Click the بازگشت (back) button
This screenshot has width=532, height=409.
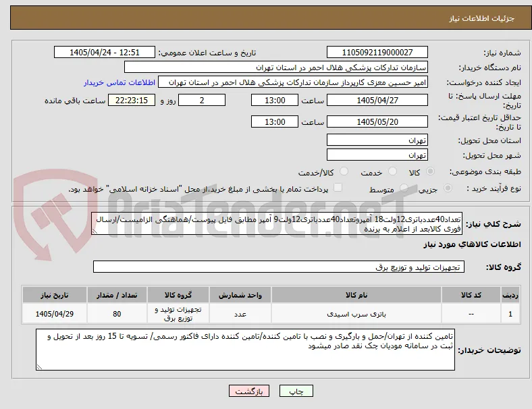[x=249, y=391]
